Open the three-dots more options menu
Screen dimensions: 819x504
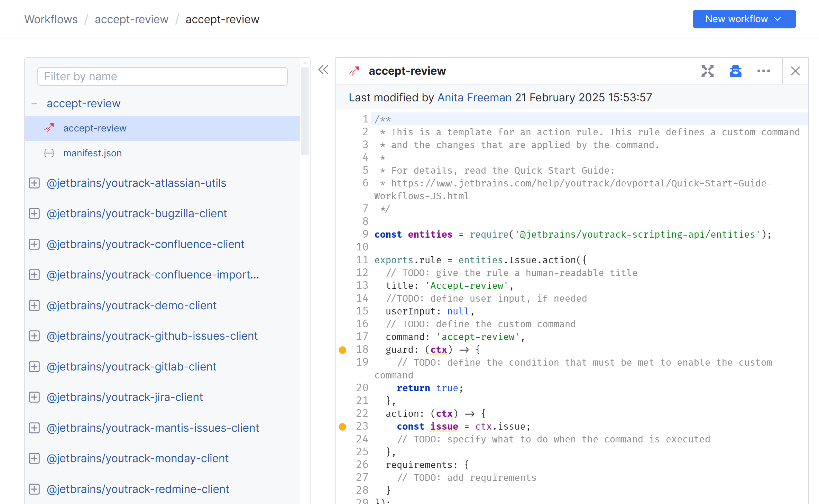coord(763,71)
